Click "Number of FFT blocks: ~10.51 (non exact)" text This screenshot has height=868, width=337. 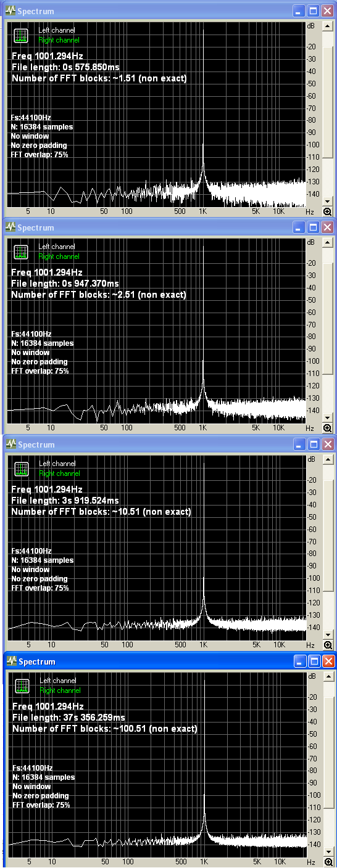click(x=101, y=512)
